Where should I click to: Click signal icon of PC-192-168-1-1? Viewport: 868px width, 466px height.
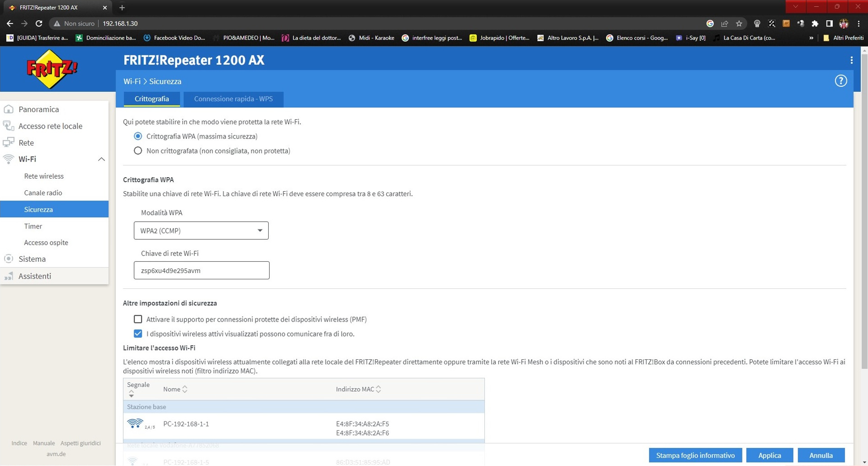tap(135, 424)
